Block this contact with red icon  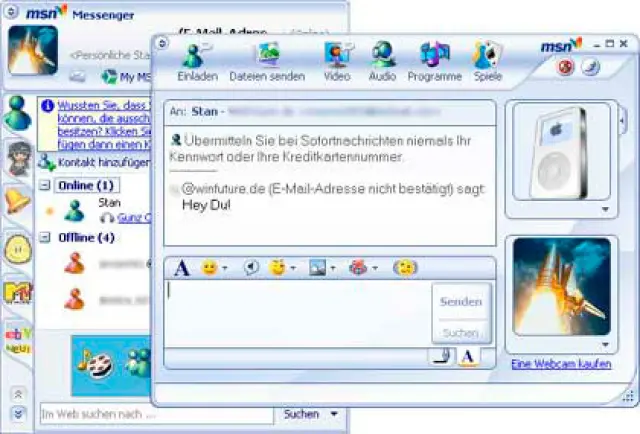point(565,67)
